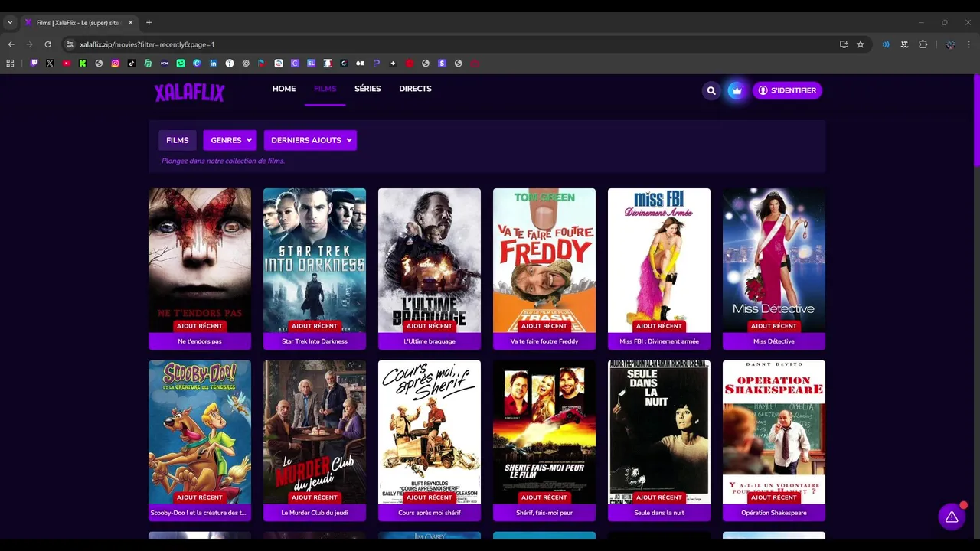Open the Chrome three-dot menu

click(969, 44)
